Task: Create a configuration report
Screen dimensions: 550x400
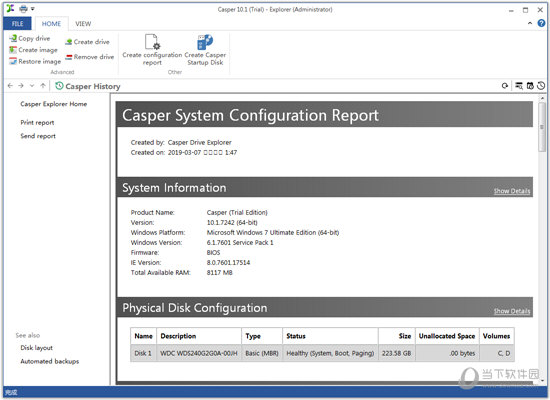Action: coord(152,50)
